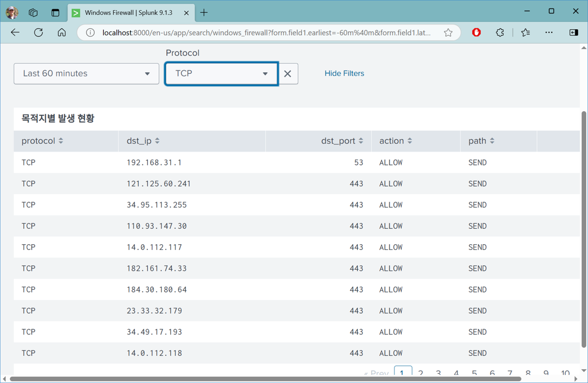Image resolution: width=588 pixels, height=383 pixels.
Task: Go to results page 5
Action: click(x=474, y=373)
